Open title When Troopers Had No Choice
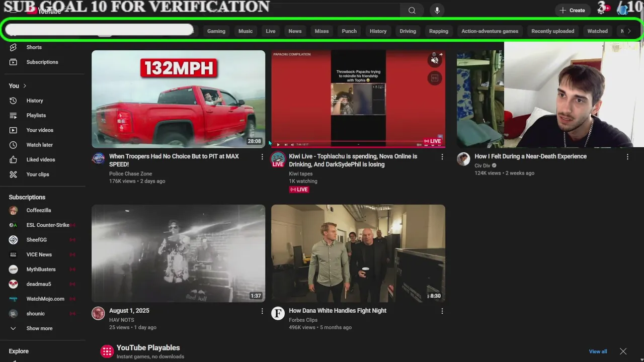Image resolution: width=644 pixels, height=362 pixels. (x=174, y=160)
